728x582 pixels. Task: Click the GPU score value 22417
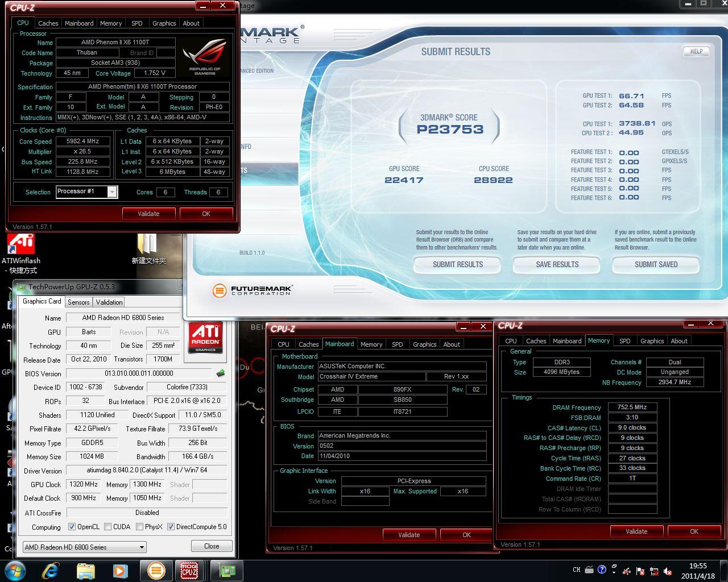tap(404, 180)
